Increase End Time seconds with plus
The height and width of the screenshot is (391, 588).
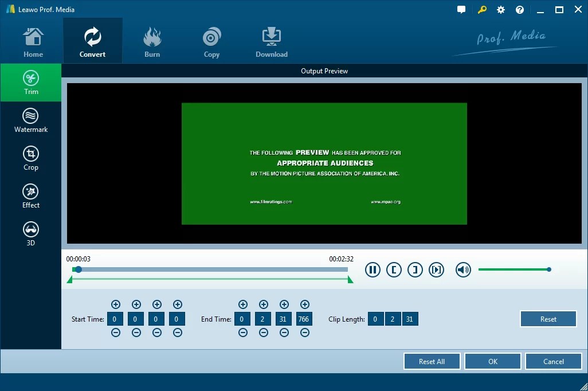click(284, 304)
